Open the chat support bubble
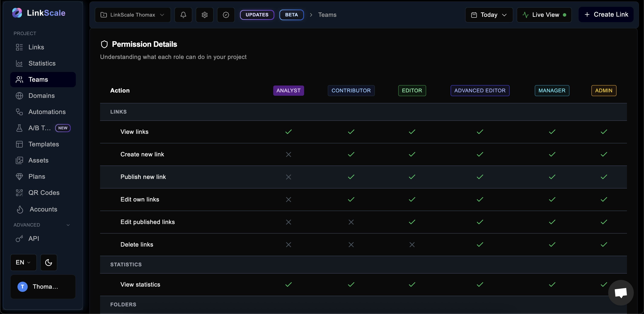 point(621,292)
